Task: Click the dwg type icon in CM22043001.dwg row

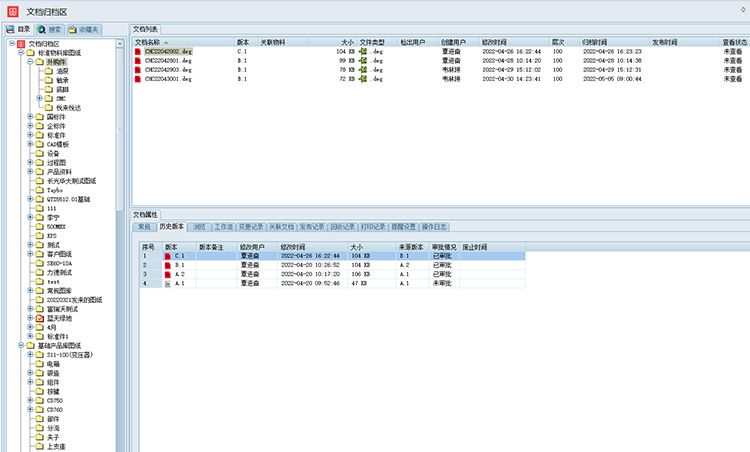Action: tap(363, 78)
